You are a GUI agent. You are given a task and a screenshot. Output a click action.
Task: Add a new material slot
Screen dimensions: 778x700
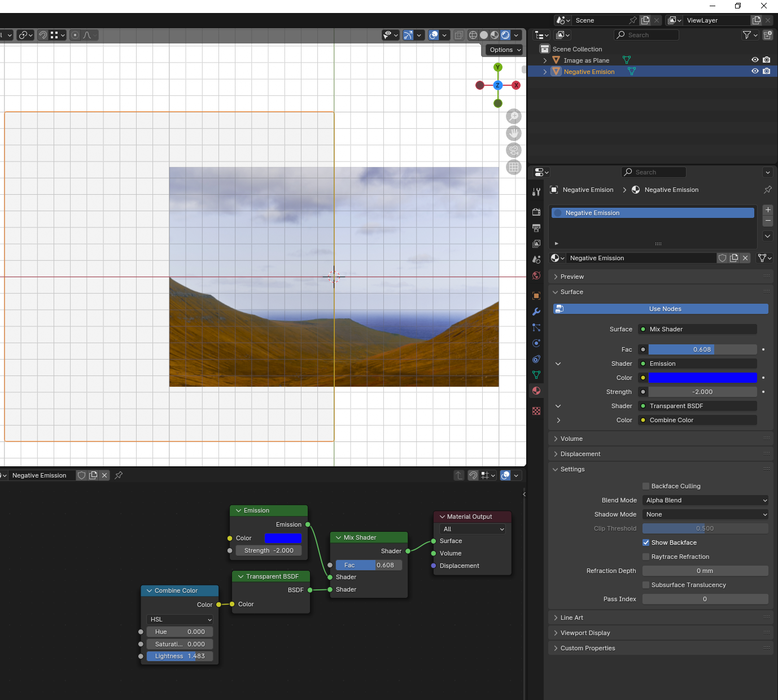(x=768, y=210)
